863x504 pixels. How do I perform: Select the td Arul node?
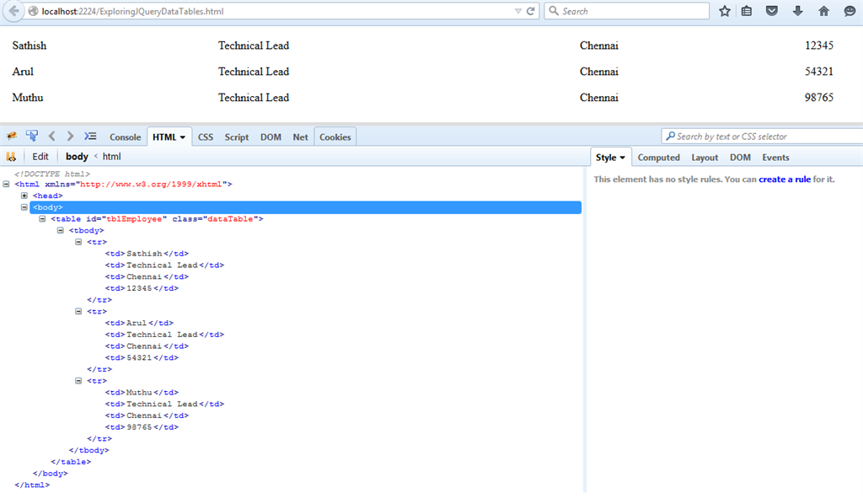coord(139,323)
